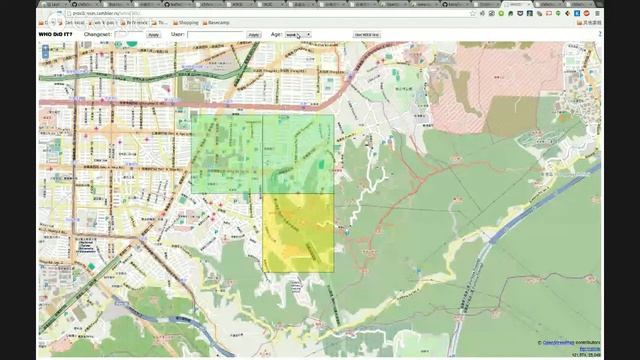This screenshot has height=360, width=640.
Task: Open the OpenStreetMap contributors link
Action: [558, 343]
